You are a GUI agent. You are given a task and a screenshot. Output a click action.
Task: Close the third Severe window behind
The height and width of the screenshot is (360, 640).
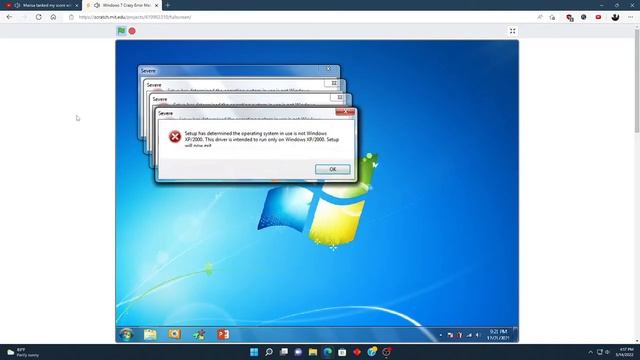tap(340, 97)
